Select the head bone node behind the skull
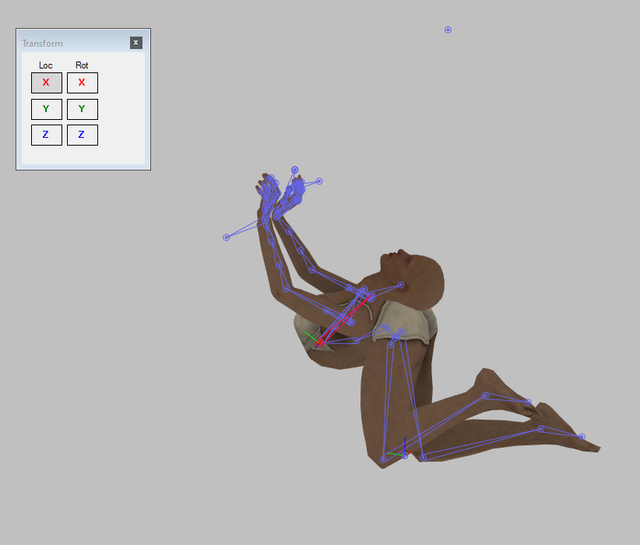The width and height of the screenshot is (640, 545). tap(401, 285)
